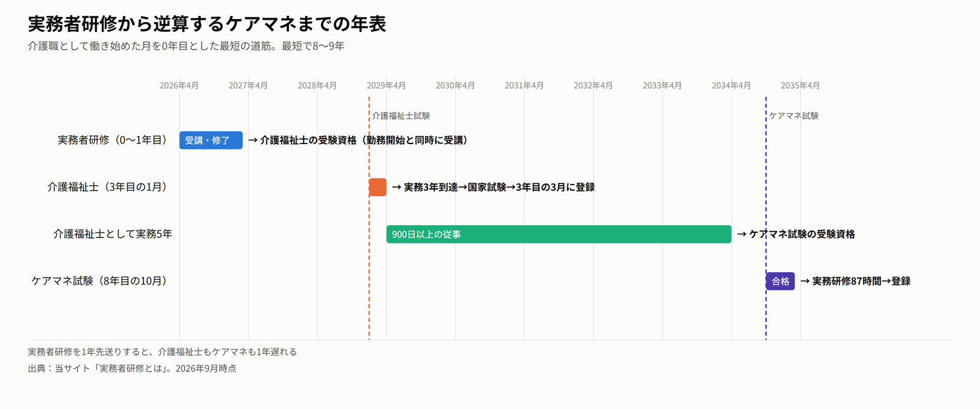Click annotation 実務3年到達→国家試験→3年目の3月に登録
Screen dimensions: 980x409
(x=494, y=187)
